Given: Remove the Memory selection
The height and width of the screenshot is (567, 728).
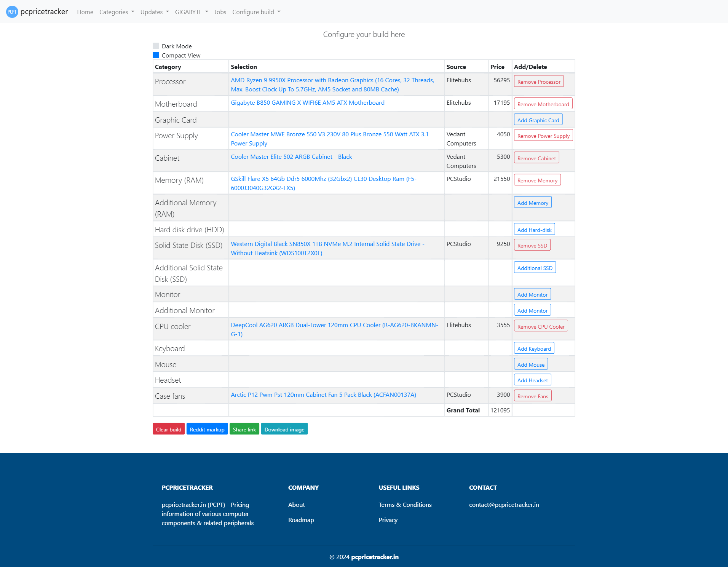Looking at the screenshot, I should [x=537, y=180].
